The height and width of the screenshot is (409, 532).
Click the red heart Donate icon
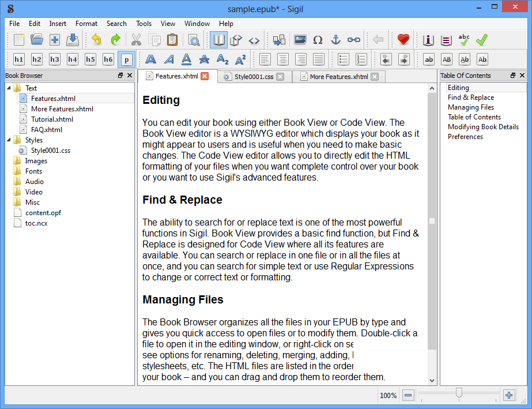click(403, 40)
